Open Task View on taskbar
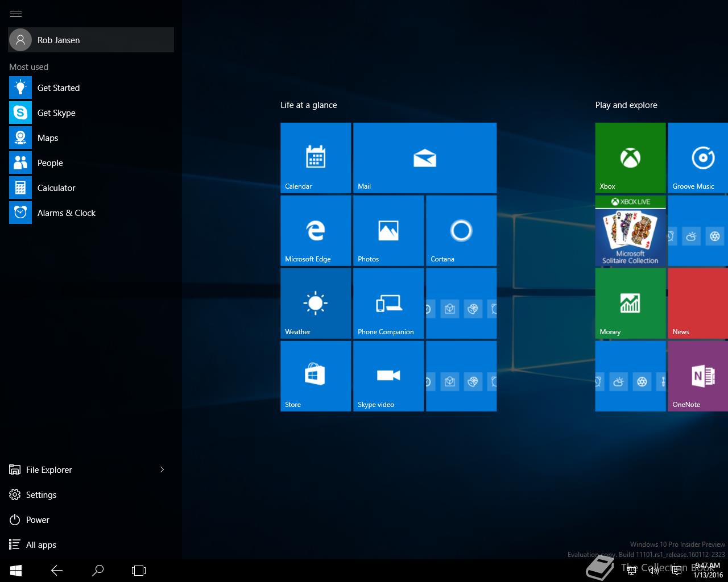 [x=139, y=570]
